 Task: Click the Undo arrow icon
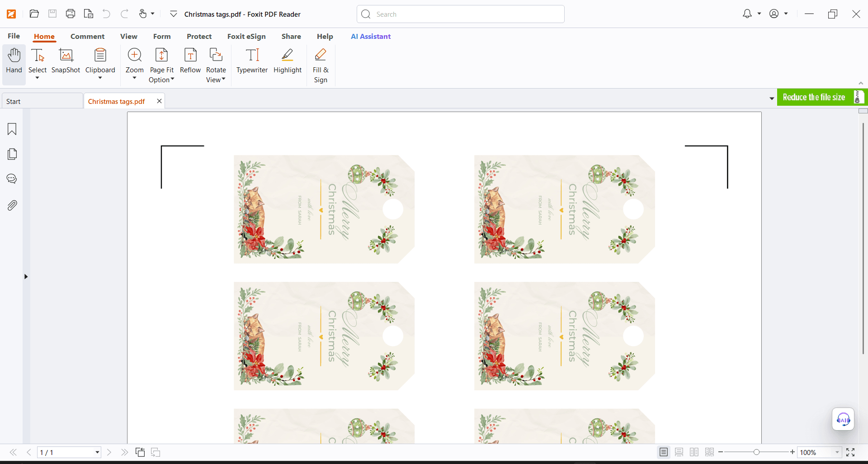(106, 14)
